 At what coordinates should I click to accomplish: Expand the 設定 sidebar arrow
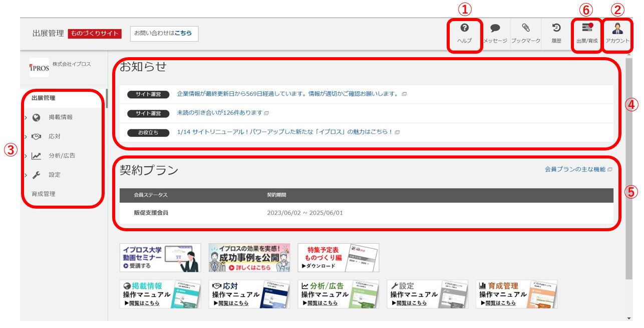pyautogui.click(x=26, y=175)
